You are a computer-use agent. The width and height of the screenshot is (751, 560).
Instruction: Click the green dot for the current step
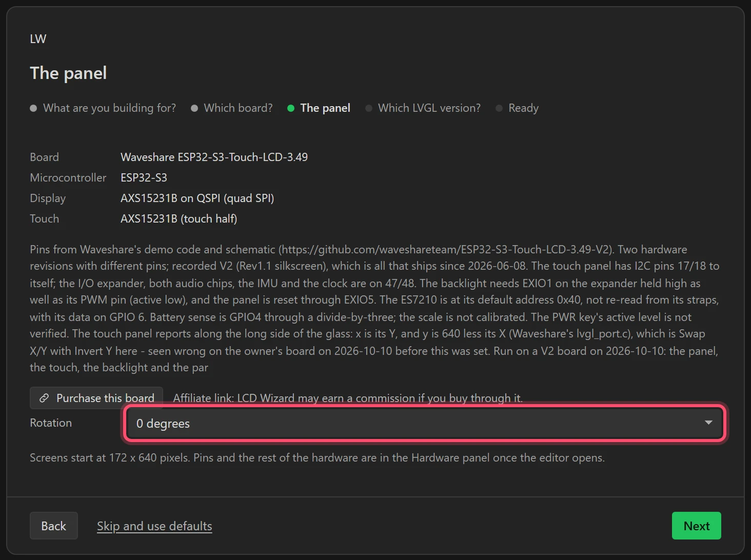[291, 108]
